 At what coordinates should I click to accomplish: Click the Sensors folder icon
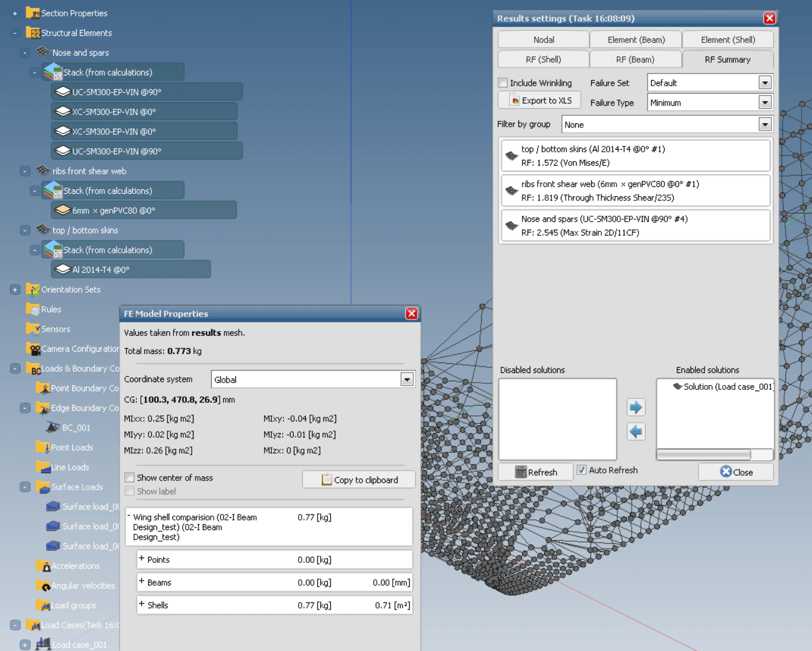(33, 329)
